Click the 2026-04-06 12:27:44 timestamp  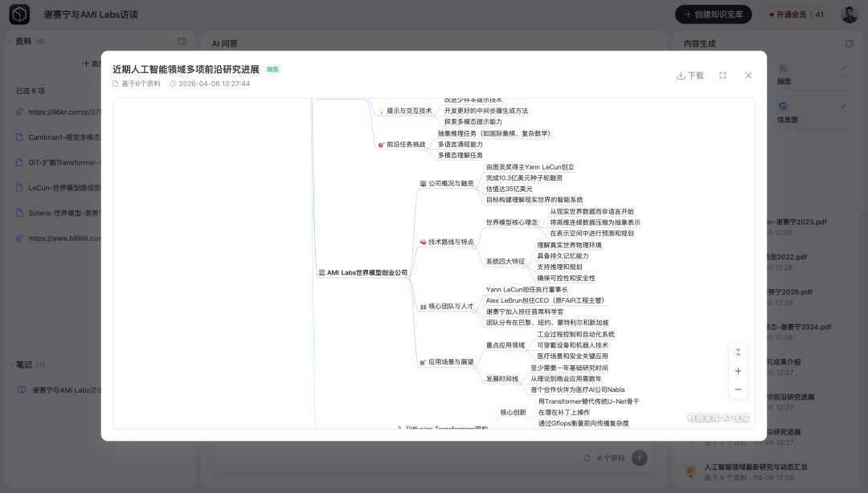(x=210, y=84)
